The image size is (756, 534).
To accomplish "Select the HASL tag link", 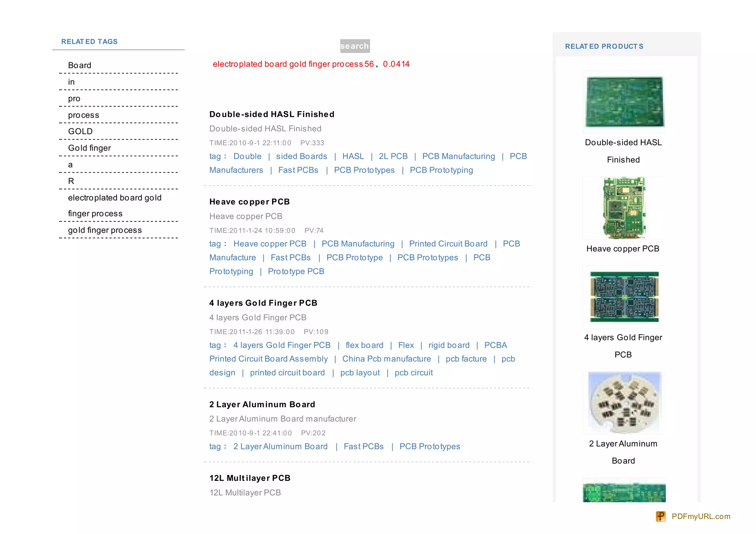I will pos(353,156).
